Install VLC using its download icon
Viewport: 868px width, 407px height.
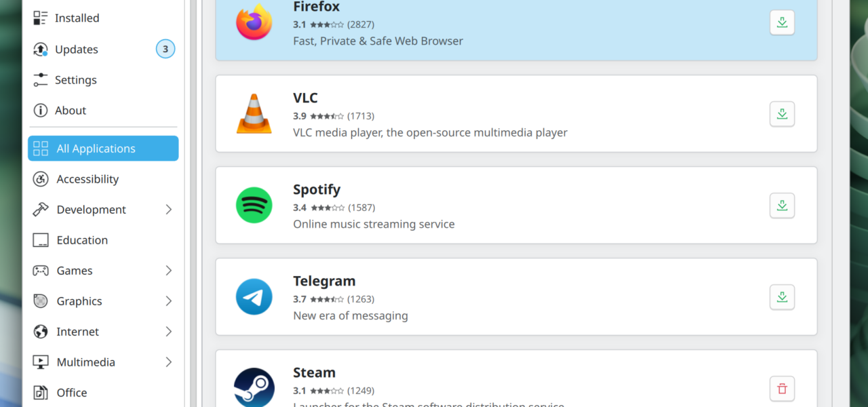click(x=782, y=114)
